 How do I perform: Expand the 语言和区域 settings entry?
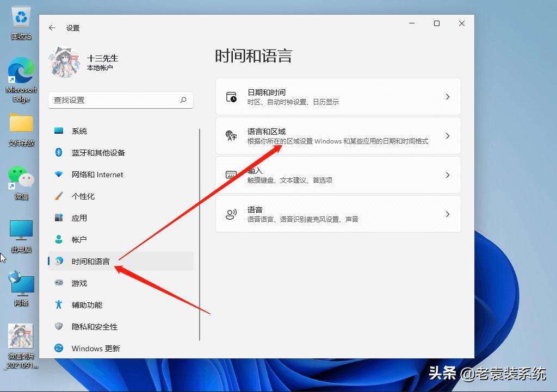coord(338,135)
